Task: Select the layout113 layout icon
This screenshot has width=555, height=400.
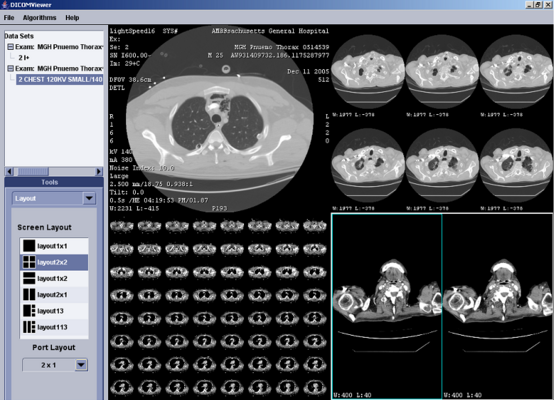Action: click(x=29, y=327)
